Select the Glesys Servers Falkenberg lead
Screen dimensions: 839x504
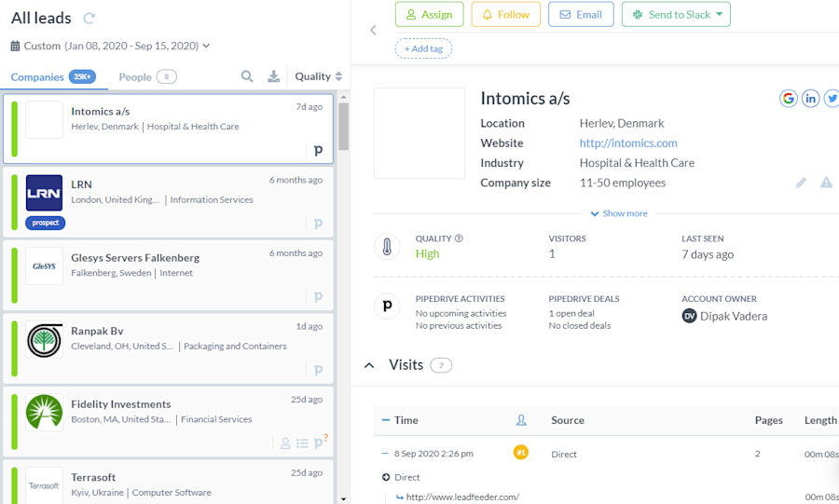coord(168,275)
